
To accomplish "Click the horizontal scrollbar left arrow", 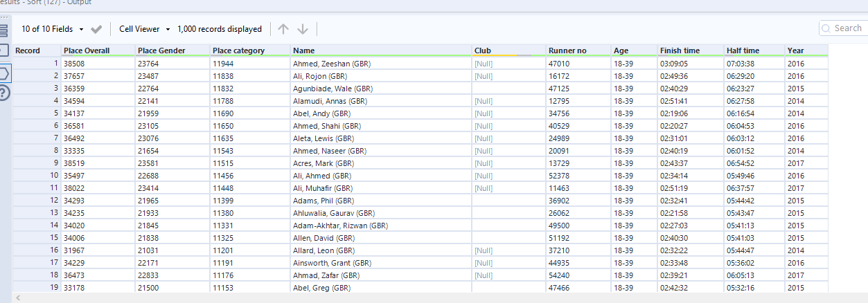I will tap(18, 298).
